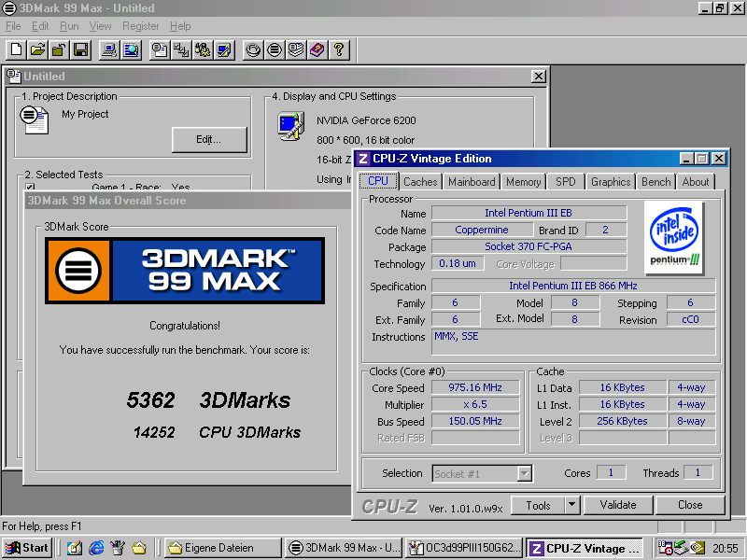Viewport: 747px width, 560px height.
Task: Click the Close button in CPU-Z
Action: 690,505
